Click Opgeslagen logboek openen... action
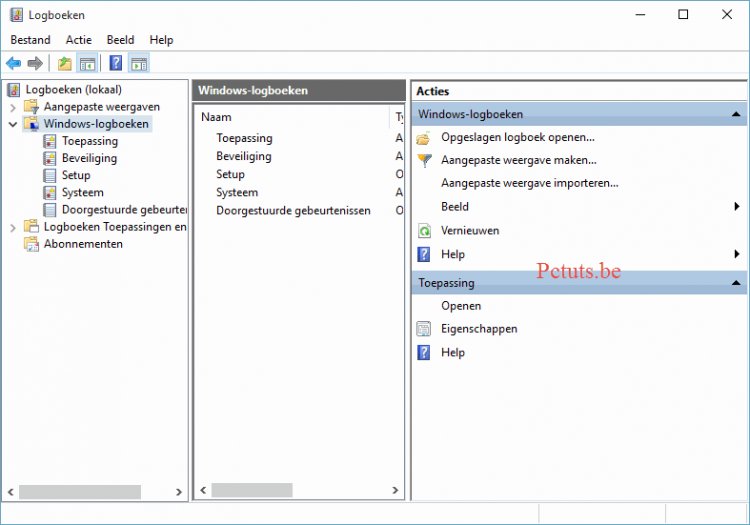 coord(518,137)
